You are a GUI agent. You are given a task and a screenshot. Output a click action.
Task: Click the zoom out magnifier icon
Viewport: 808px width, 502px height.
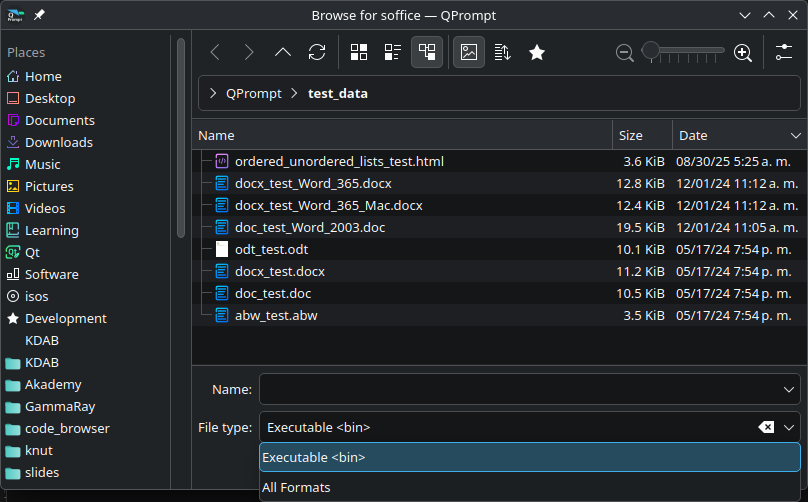tap(625, 53)
